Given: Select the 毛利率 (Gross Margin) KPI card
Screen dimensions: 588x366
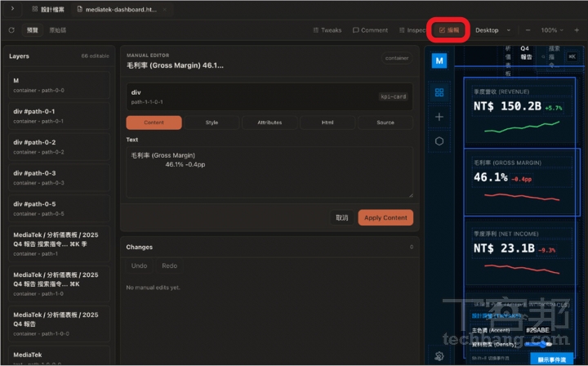Looking at the screenshot, I should click(521, 182).
